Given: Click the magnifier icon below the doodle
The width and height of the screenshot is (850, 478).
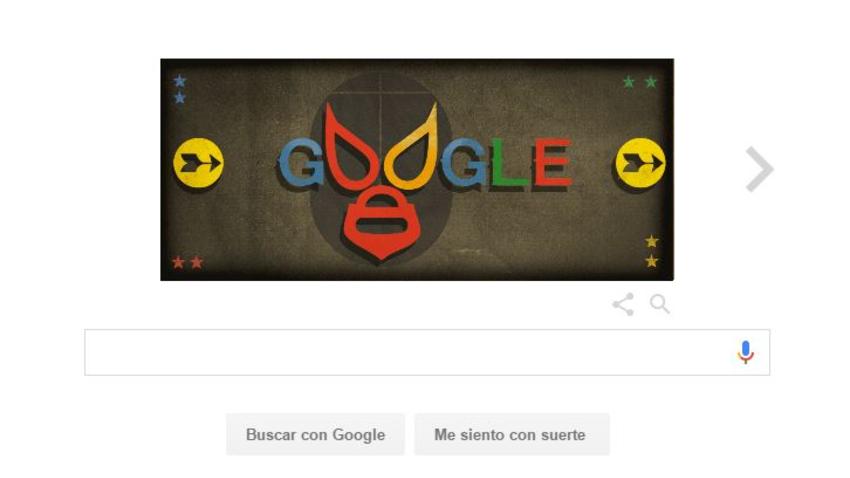Looking at the screenshot, I should click(x=660, y=304).
